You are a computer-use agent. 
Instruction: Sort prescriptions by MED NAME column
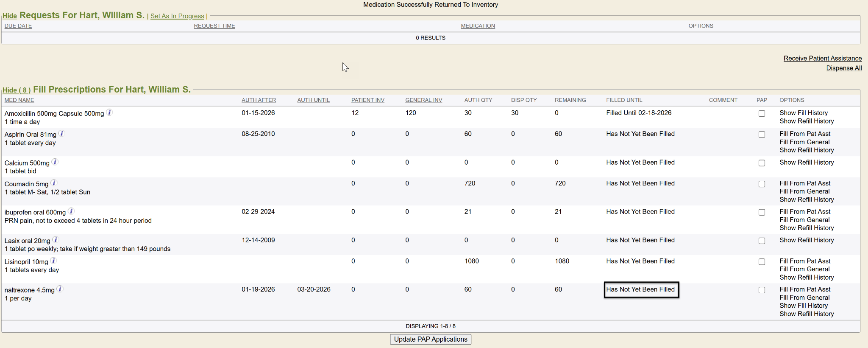coord(19,100)
